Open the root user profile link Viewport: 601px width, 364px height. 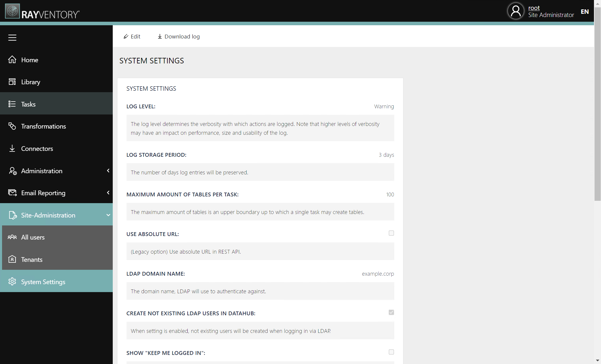click(x=534, y=8)
